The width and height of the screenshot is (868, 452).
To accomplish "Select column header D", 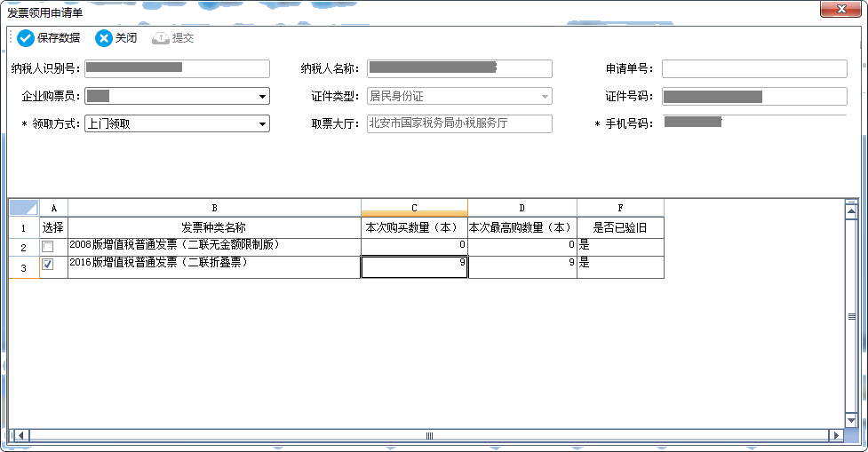I will [x=522, y=208].
